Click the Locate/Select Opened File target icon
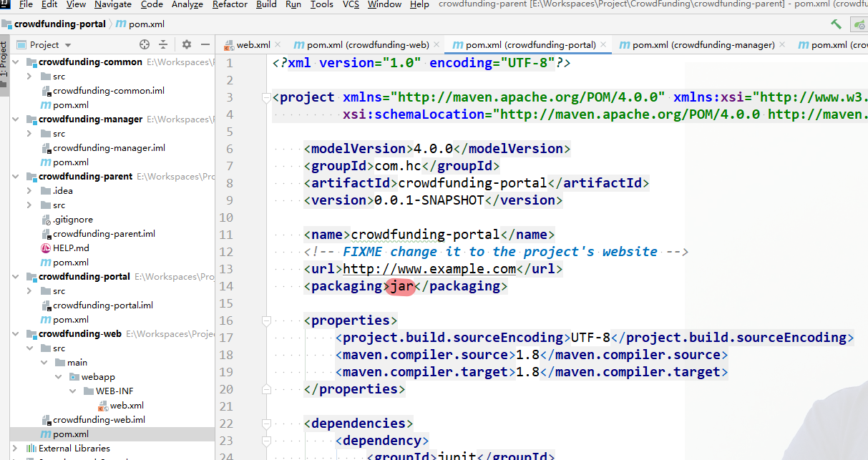Image resolution: width=868 pixels, height=460 pixels. pyautogui.click(x=145, y=44)
